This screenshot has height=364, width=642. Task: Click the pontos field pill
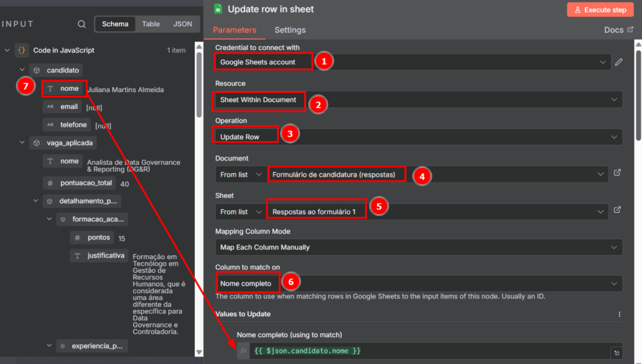(x=93, y=237)
